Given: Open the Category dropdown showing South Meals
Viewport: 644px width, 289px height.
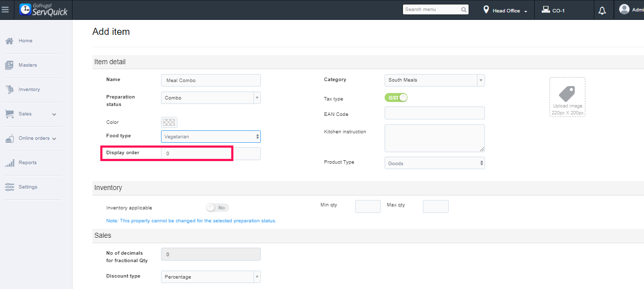Looking at the screenshot, I should pos(434,80).
